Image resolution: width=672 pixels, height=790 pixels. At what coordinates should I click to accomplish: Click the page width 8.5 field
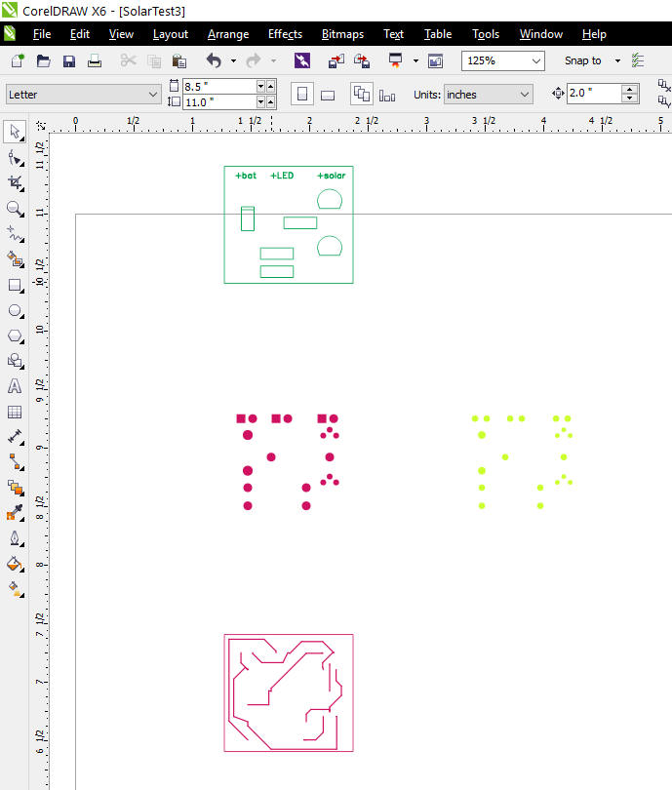tap(218, 87)
